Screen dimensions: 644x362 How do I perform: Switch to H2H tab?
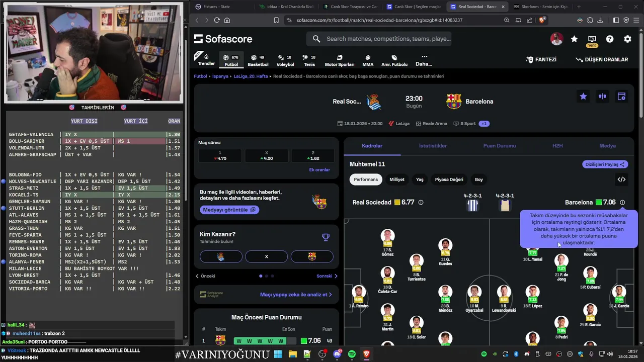pos(557,146)
